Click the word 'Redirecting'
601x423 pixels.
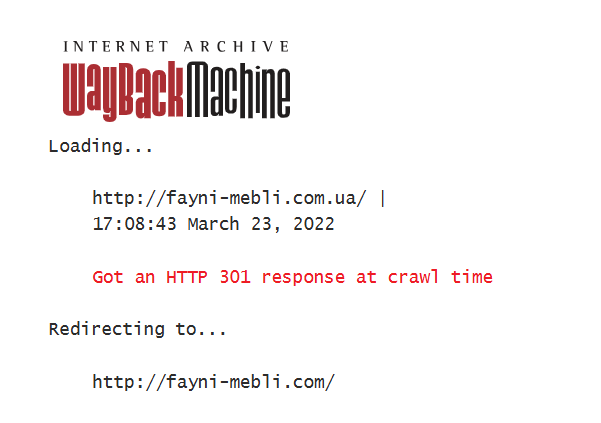pyautogui.click(x=107, y=329)
